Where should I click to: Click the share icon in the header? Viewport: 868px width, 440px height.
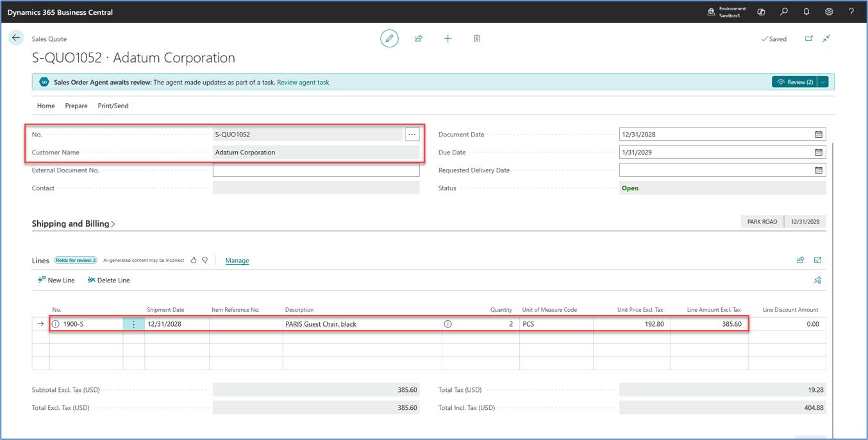(x=418, y=38)
